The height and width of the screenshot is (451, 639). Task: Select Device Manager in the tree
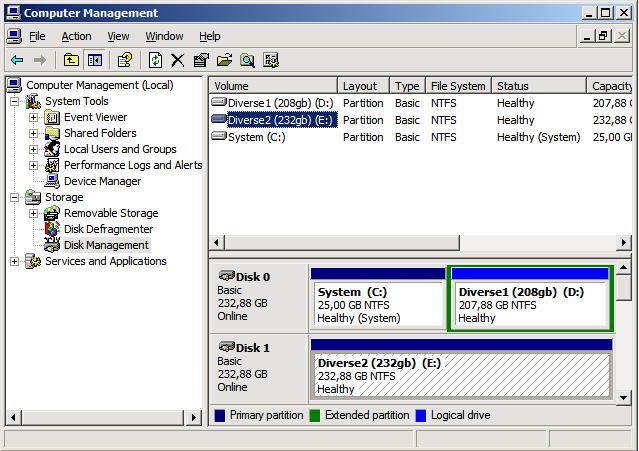[x=102, y=181]
